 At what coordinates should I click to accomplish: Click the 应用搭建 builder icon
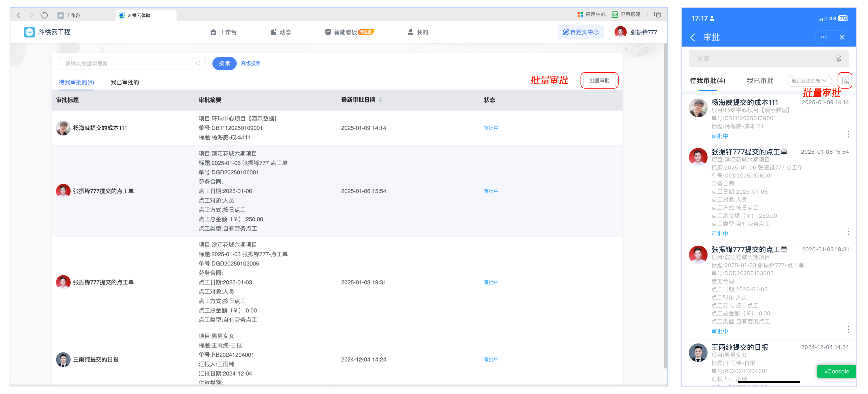[615, 15]
